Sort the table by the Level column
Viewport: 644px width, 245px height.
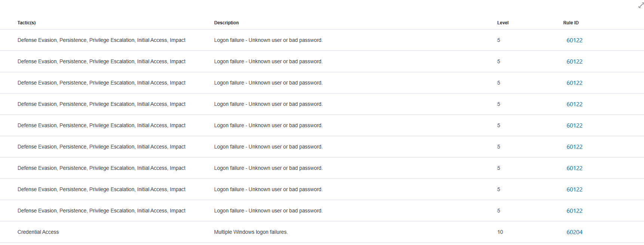click(x=503, y=22)
